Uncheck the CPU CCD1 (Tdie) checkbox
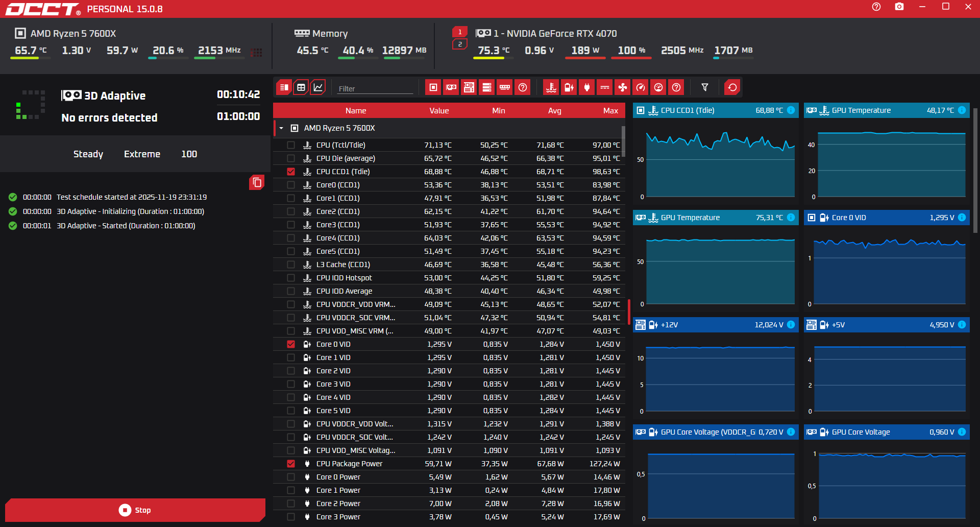This screenshot has height=527, width=980. click(x=291, y=172)
